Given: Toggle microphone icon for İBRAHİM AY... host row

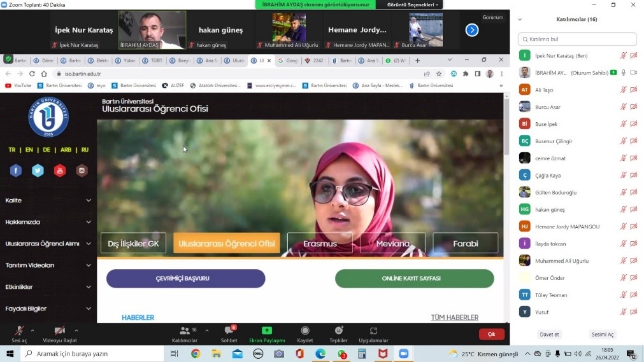Looking at the screenshot, I should coord(624,73).
